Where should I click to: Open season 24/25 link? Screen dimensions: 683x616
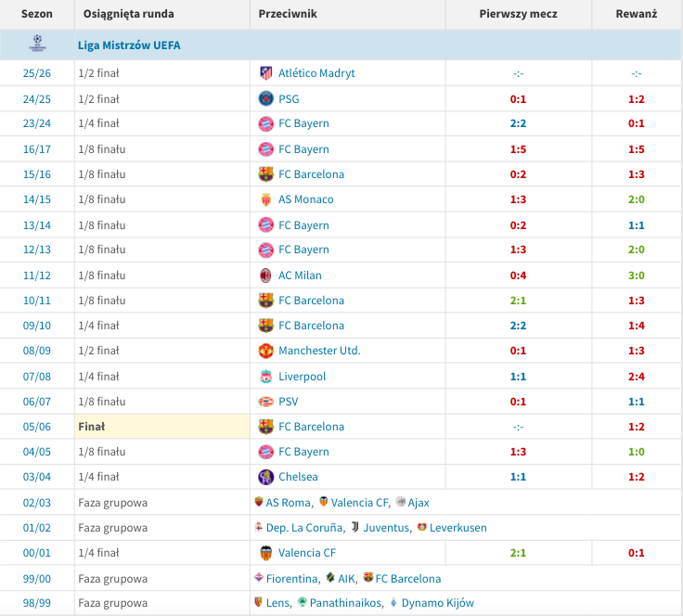coord(37,99)
